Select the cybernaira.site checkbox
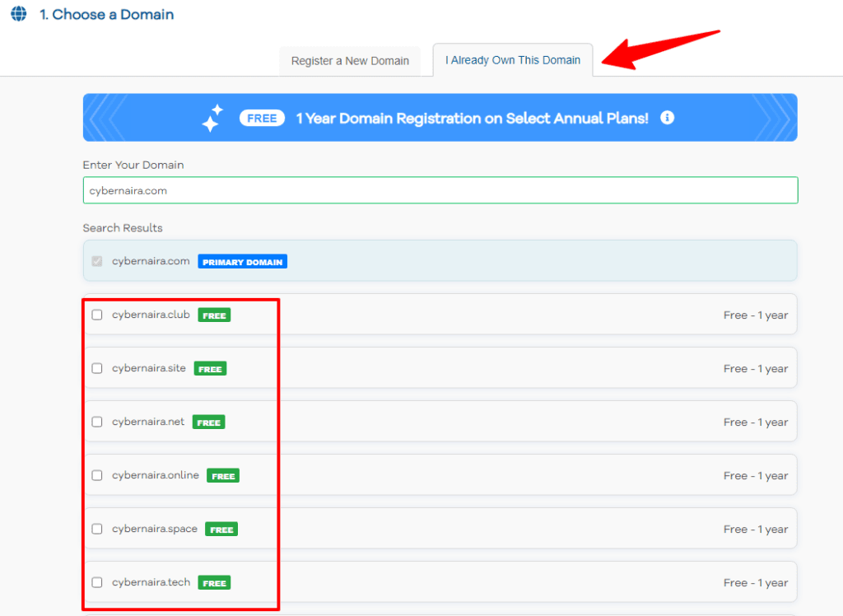Screen dimensions: 843x616 pos(96,368)
